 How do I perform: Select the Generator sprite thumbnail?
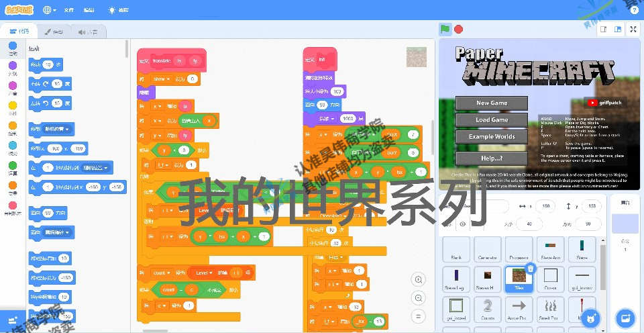(x=488, y=250)
